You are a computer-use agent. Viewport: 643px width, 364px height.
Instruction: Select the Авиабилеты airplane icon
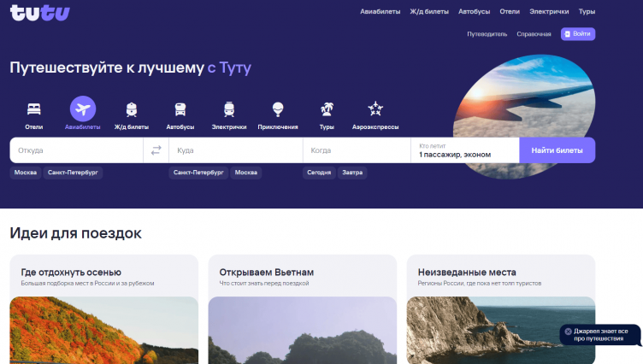[x=83, y=109]
